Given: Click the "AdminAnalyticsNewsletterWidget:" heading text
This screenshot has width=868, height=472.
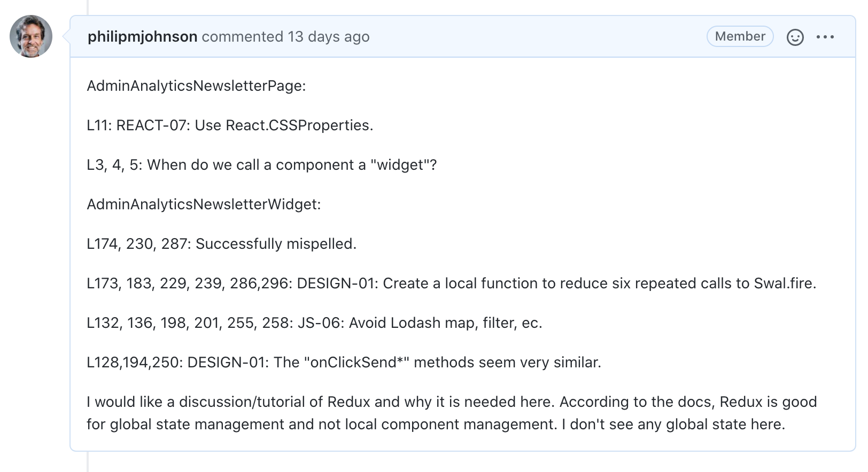Looking at the screenshot, I should (204, 204).
